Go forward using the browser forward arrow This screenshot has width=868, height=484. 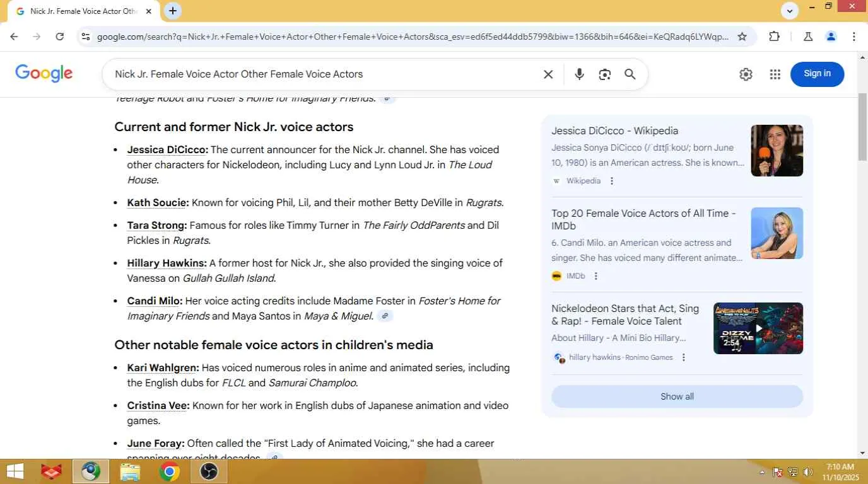click(37, 37)
